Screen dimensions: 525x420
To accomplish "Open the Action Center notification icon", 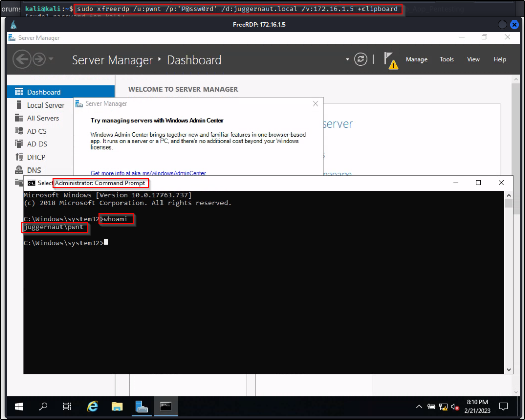I will click(503, 407).
